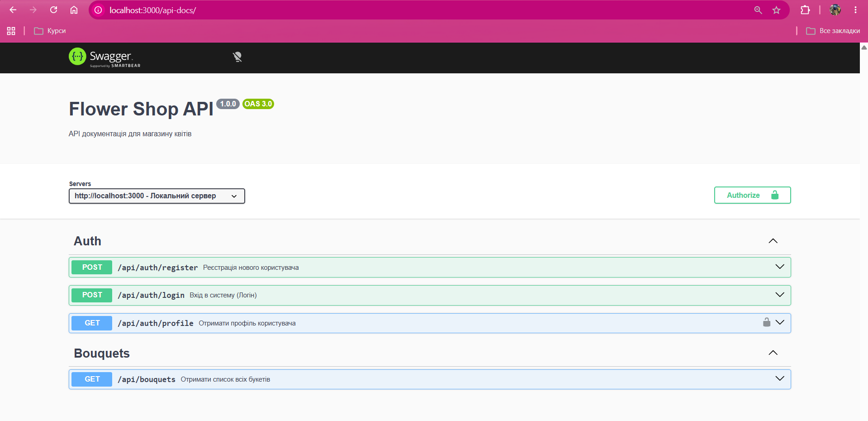The image size is (868, 421).
Task: Expand the POST /api/auth/register chevron
Action: click(x=780, y=267)
